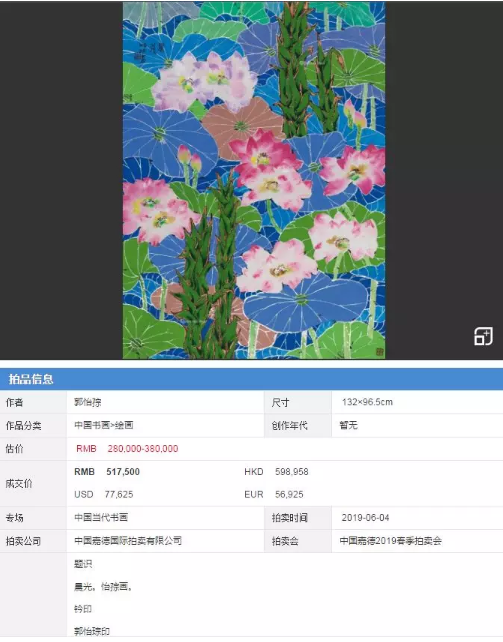The image size is (503, 642).
Task: Click the 暂无 creation year value
Action: (349, 425)
